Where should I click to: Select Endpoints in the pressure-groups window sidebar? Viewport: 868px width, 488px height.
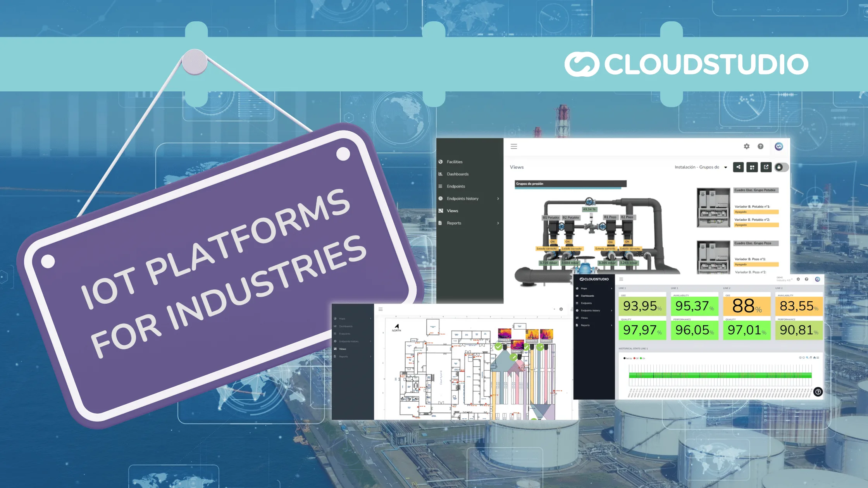coord(456,186)
